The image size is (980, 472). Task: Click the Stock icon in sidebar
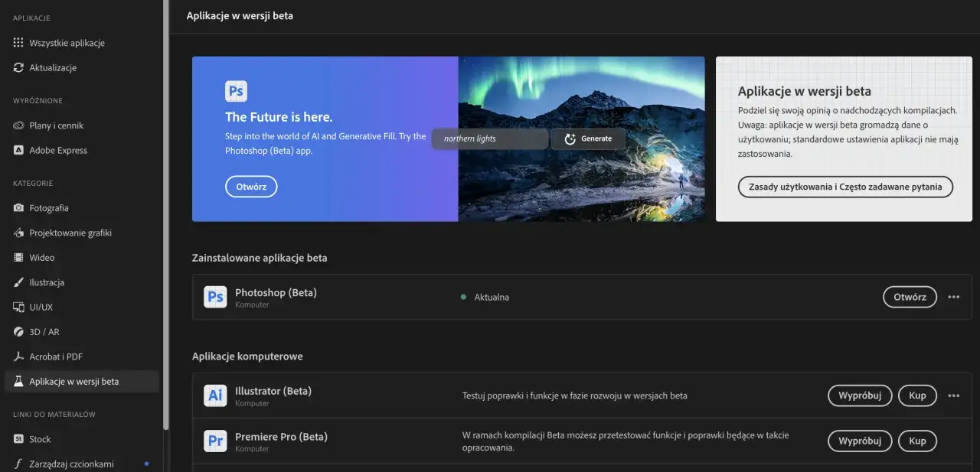(18, 439)
